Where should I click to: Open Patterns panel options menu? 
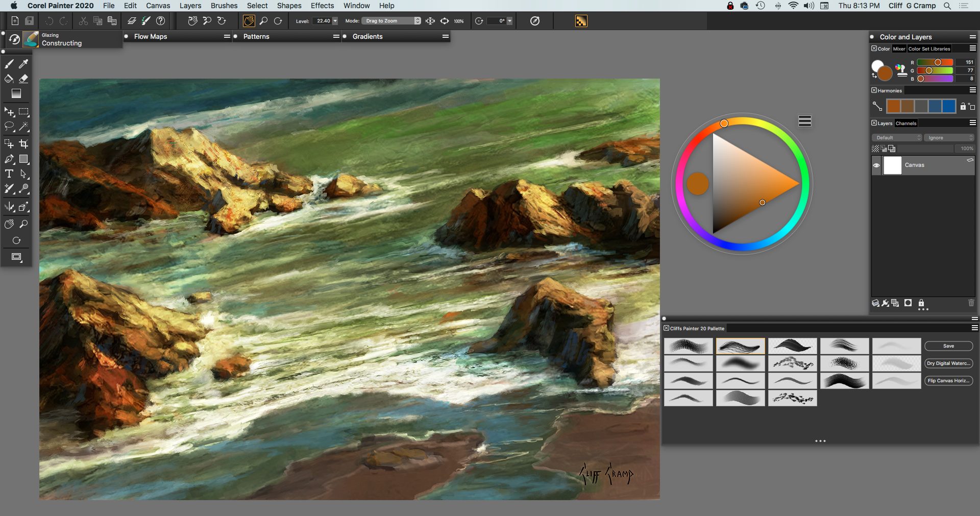336,36
